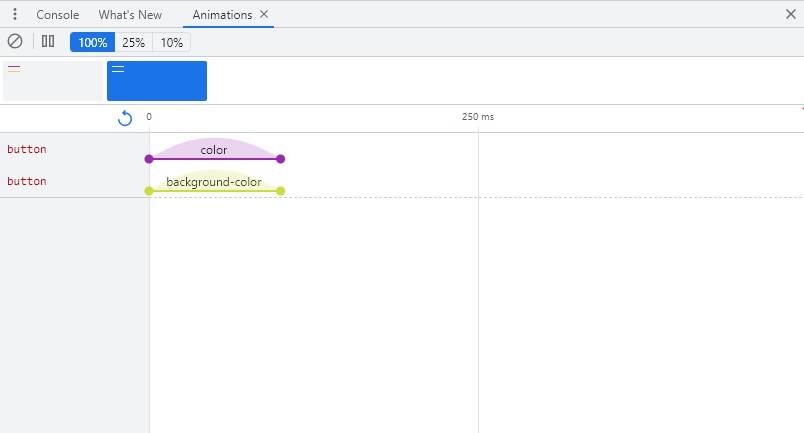Pause all animations with the pause icon
The image size is (804, 433).
(48, 41)
